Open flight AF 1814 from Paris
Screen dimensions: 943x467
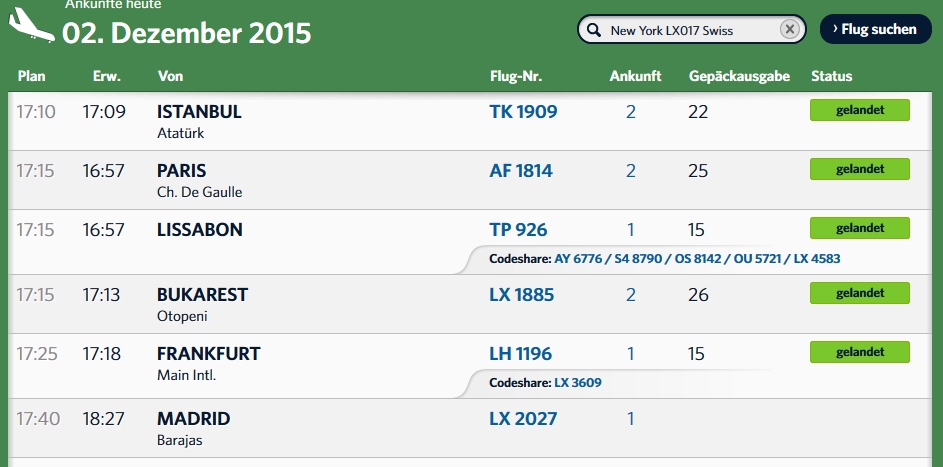[520, 171]
